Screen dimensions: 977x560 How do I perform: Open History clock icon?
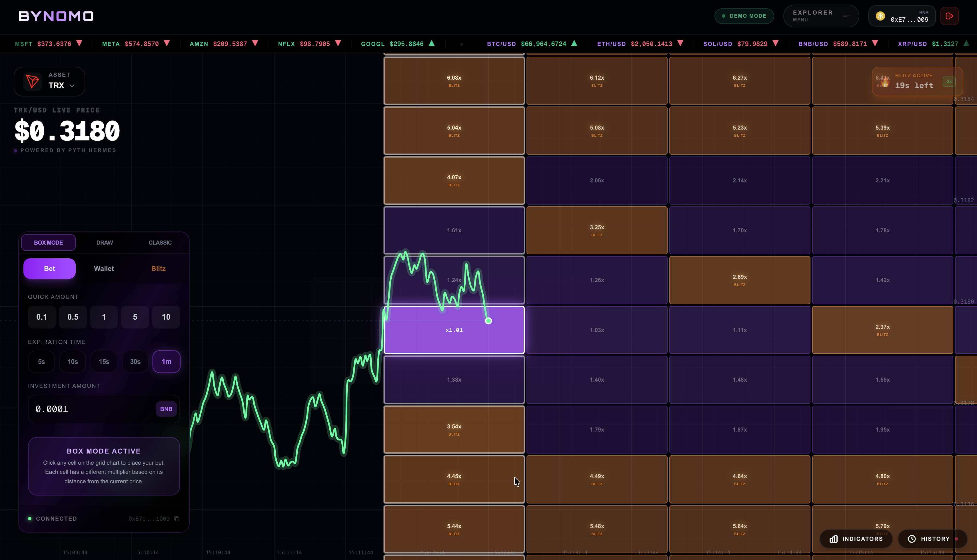[912, 539]
